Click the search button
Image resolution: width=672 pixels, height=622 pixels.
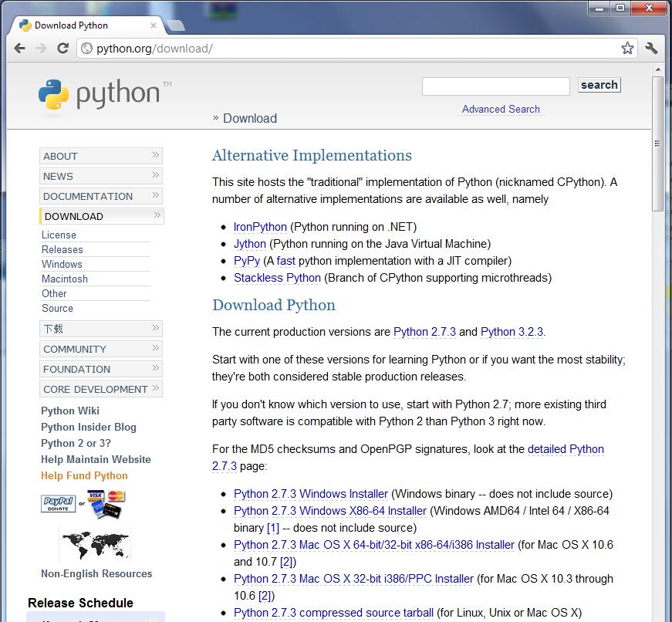[x=599, y=85]
